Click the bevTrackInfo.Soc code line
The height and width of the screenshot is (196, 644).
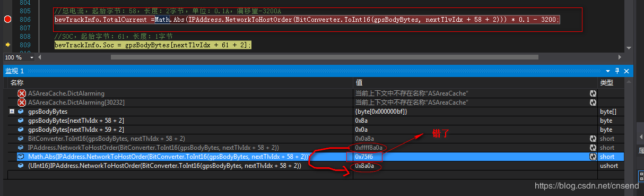153,45
